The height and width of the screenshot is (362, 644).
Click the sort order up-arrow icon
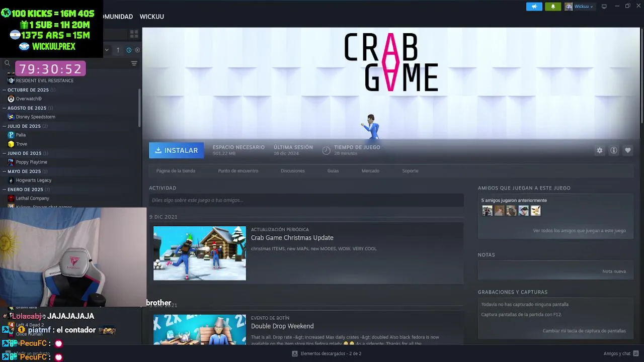pyautogui.click(x=118, y=50)
